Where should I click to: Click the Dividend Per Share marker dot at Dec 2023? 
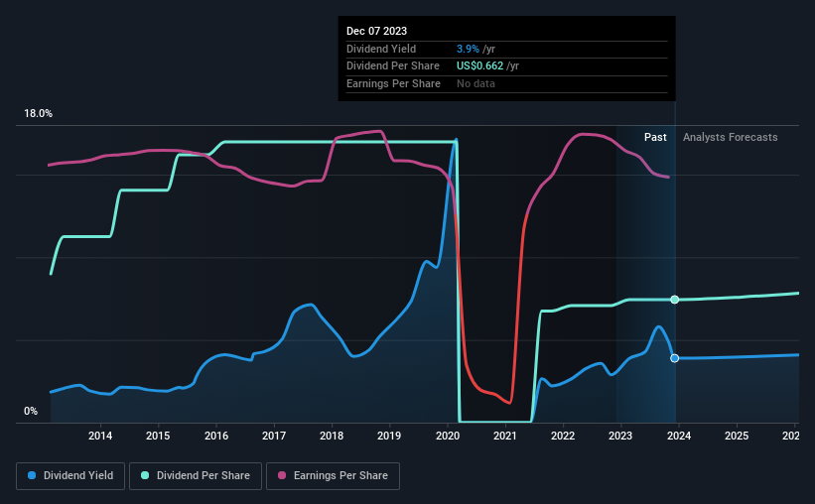tap(675, 300)
